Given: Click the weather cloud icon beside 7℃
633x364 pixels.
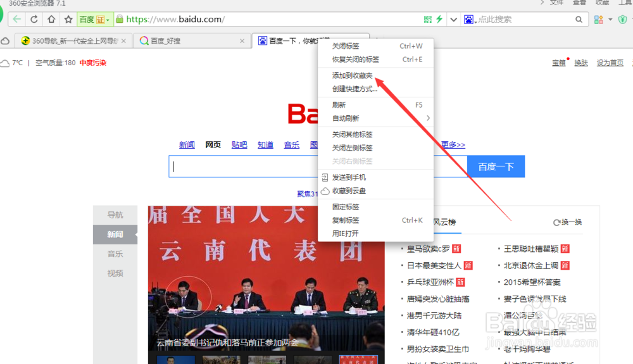Looking at the screenshot, I should click(x=5, y=63).
